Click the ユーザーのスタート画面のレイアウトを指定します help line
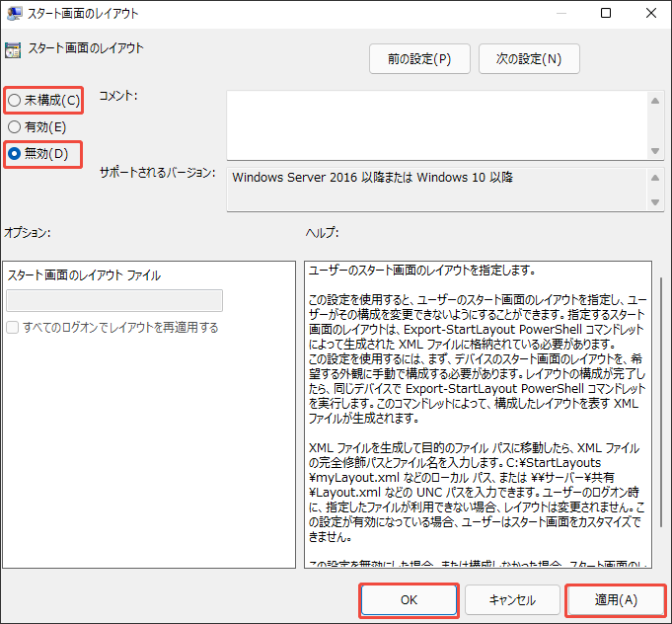672x624 pixels. tap(421, 271)
